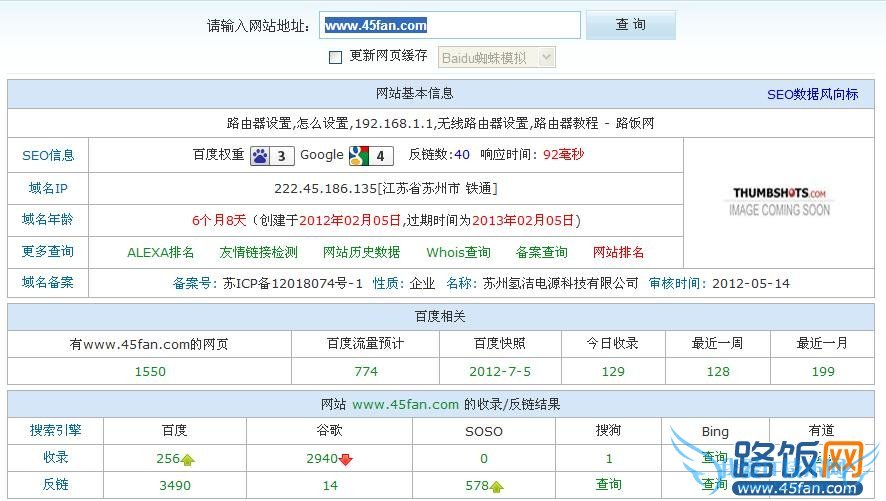Click the backlink count 40
This screenshot has height=501, width=886.
462,155
